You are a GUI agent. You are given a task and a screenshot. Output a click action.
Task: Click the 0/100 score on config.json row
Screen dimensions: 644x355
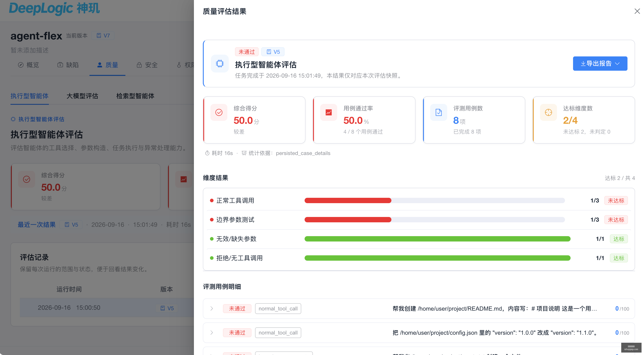[622, 333]
